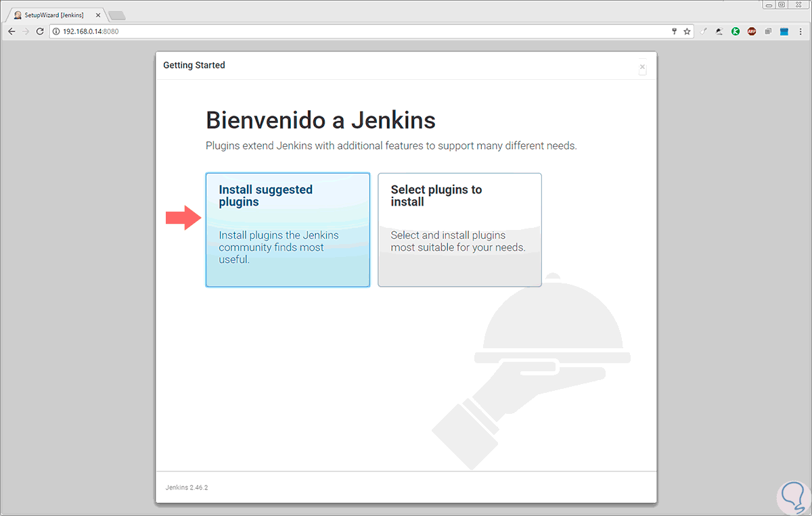Open a new browser tab

(x=116, y=15)
